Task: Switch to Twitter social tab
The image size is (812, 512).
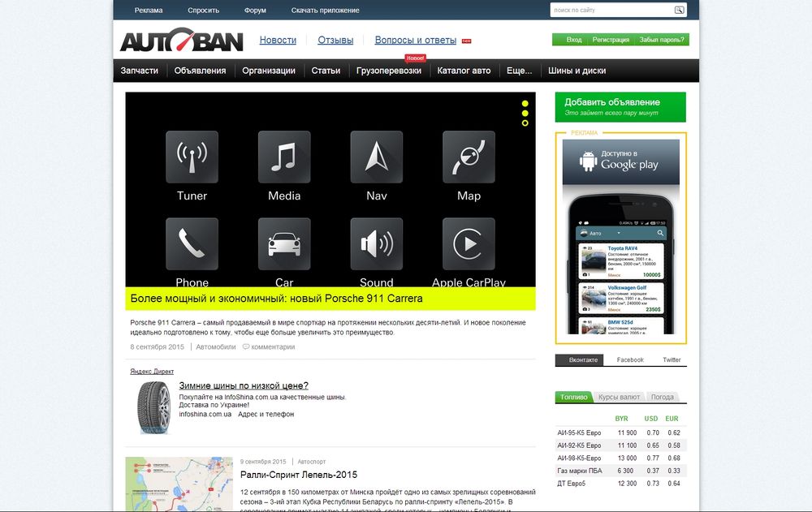Action: [672, 359]
